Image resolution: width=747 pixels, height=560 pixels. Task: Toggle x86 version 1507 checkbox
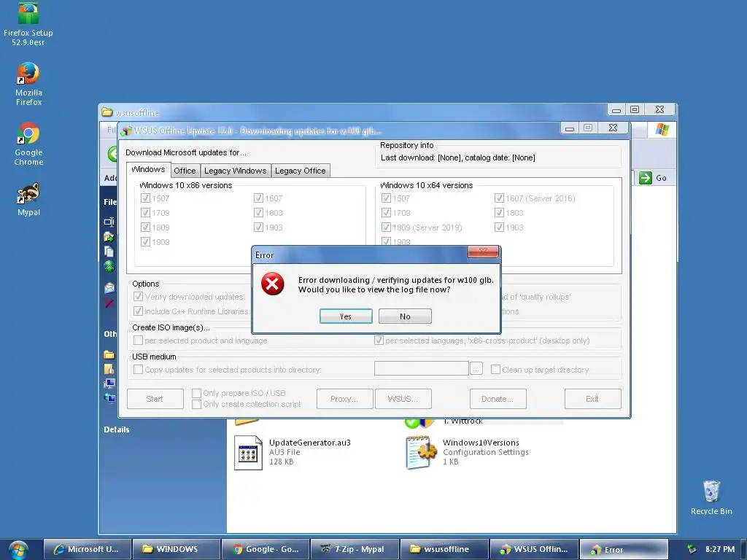[146, 198]
